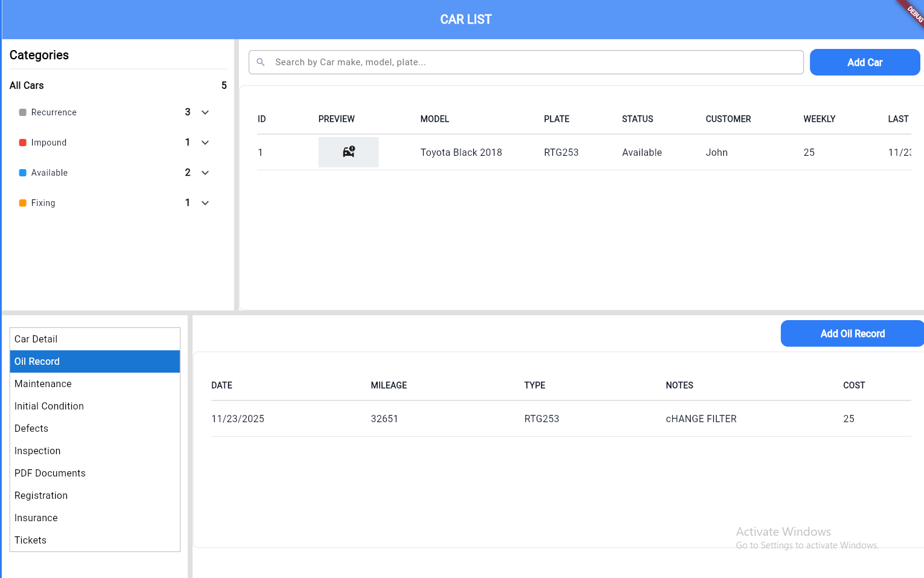
Task: Click the red Impound category marker
Action: [x=23, y=143]
